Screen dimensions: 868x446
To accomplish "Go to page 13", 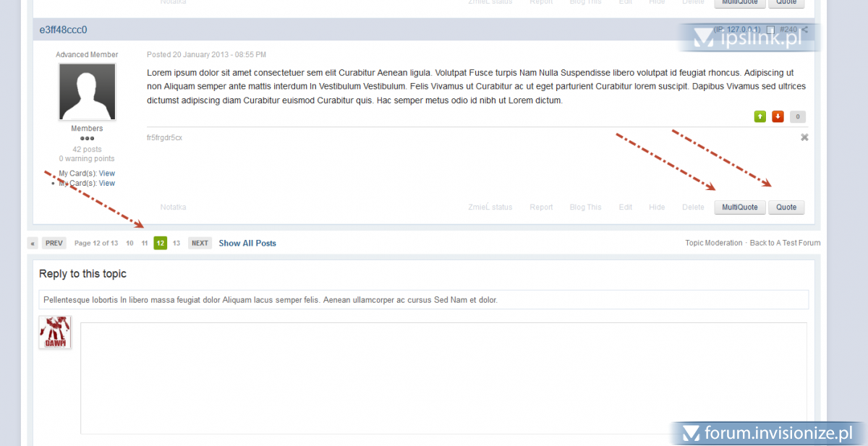I will pyautogui.click(x=176, y=244).
